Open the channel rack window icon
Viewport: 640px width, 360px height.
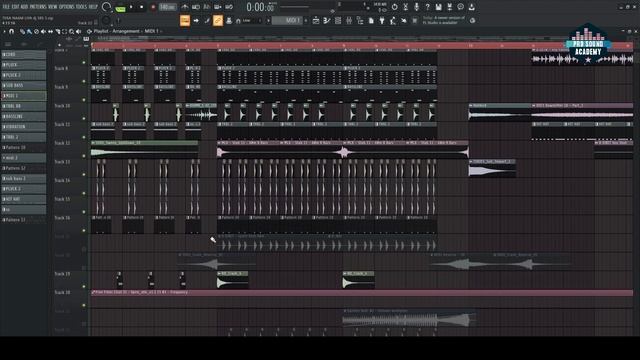click(x=338, y=20)
